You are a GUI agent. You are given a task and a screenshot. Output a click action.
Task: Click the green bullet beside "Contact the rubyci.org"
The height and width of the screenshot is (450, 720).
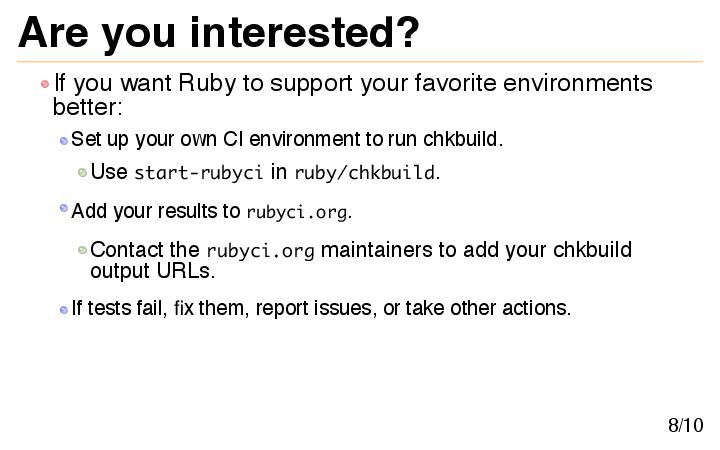tap(83, 249)
